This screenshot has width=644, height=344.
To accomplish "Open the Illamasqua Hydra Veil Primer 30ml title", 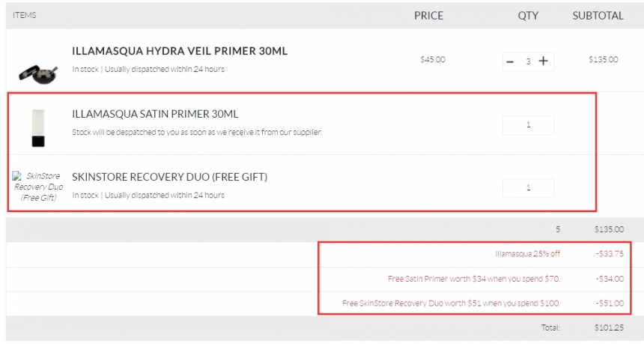I will tap(180, 52).
